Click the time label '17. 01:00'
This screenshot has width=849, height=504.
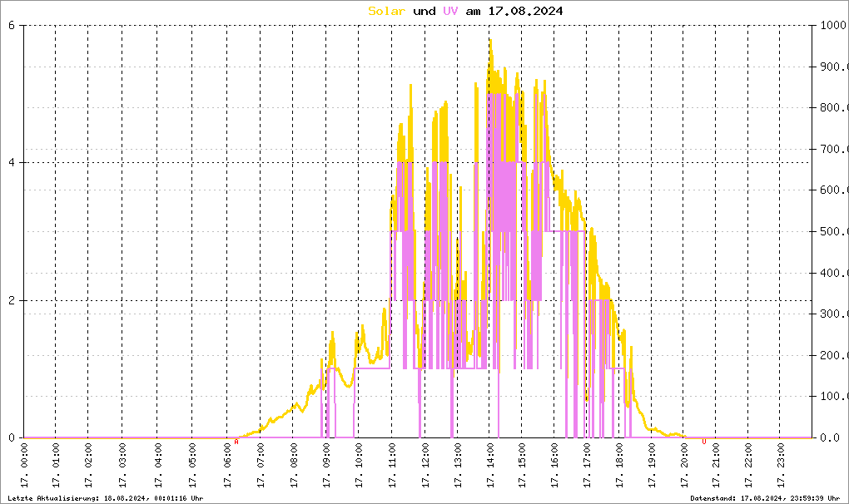[56, 465]
